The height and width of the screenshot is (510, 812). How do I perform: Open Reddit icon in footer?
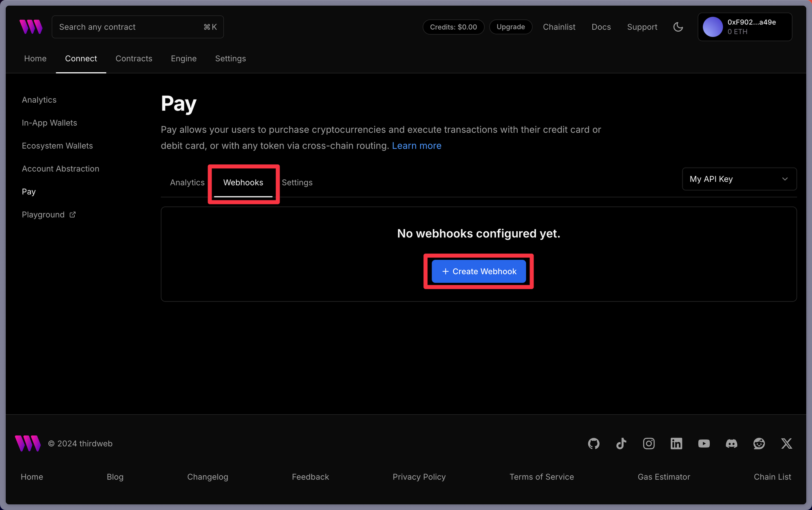[759, 443]
